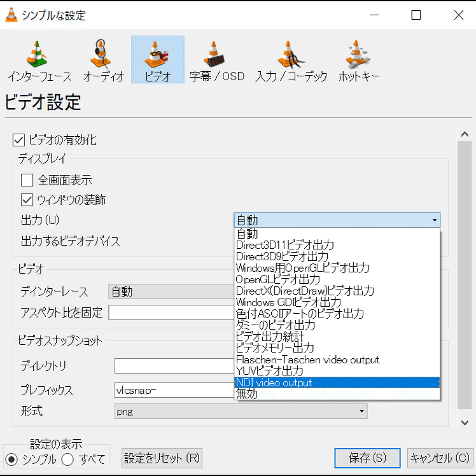Click the プレフィックス field containing vlcsnap-
The height and width of the screenshot is (476, 476).
pos(174,390)
